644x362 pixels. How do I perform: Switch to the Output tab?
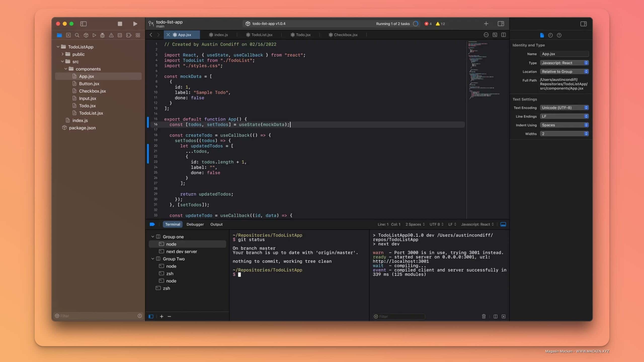pyautogui.click(x=216, y=224)
